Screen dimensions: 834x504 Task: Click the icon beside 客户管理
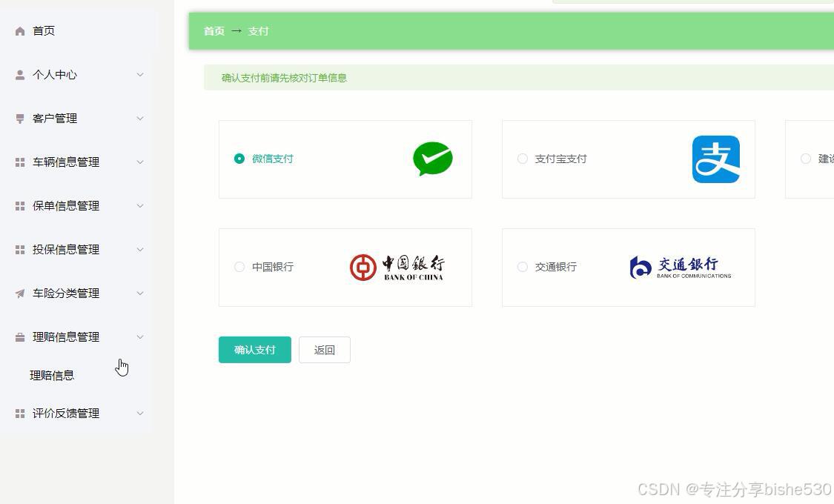click(20, 119)
